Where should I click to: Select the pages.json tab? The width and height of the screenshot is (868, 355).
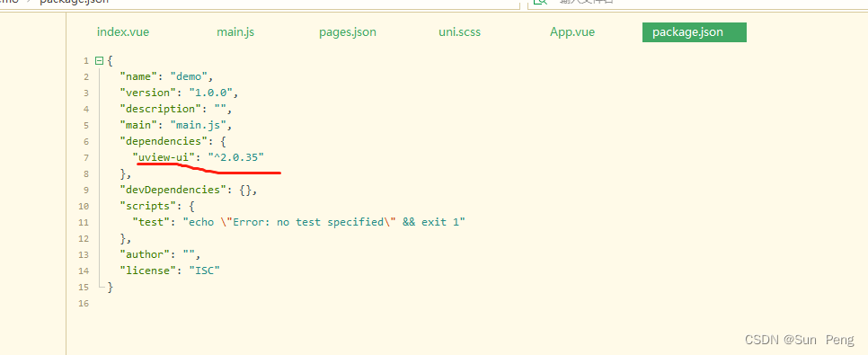pyautogui.click(x=347, y=32)
